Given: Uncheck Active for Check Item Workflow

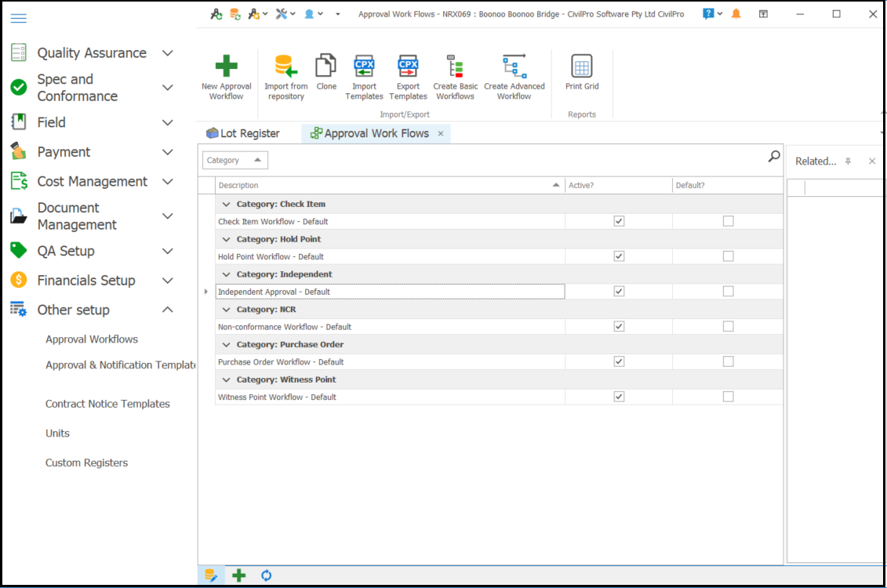Looking at the screenshot, I should (x=619, y=221).
